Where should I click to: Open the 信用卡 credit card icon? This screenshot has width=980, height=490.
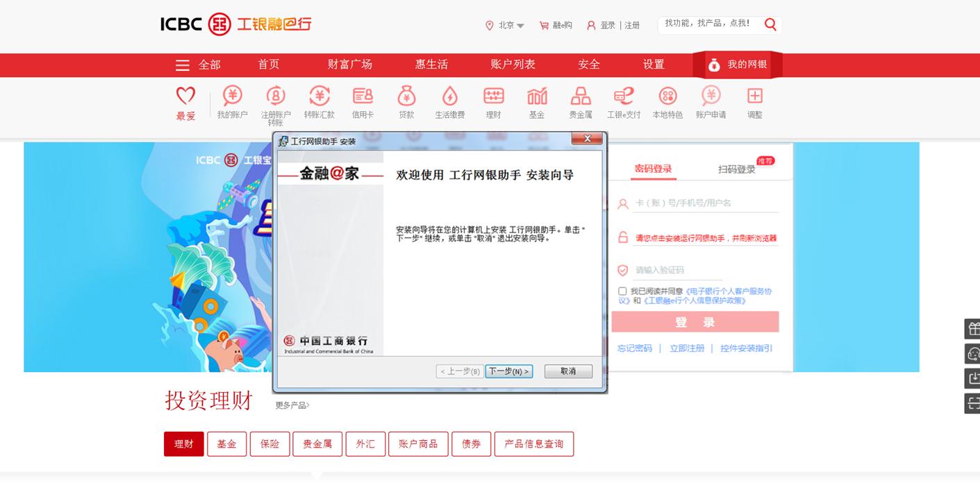coord(363,96)
